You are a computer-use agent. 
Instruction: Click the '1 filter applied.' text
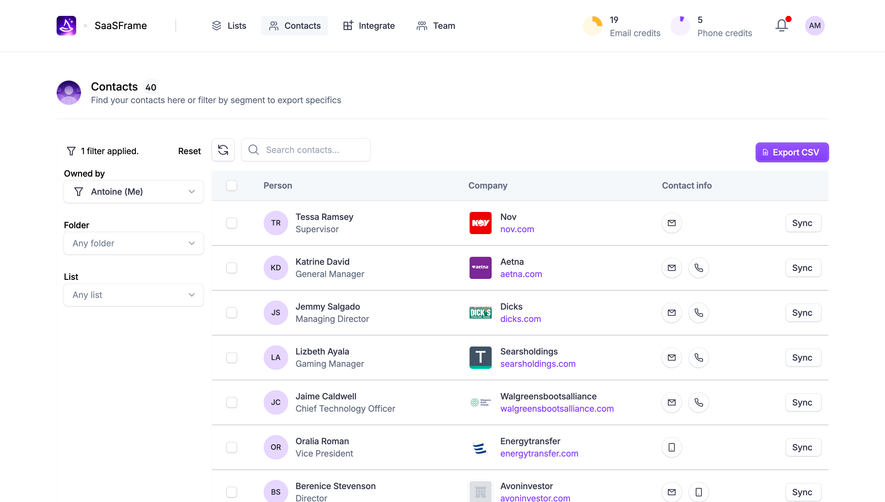(109, 151)
